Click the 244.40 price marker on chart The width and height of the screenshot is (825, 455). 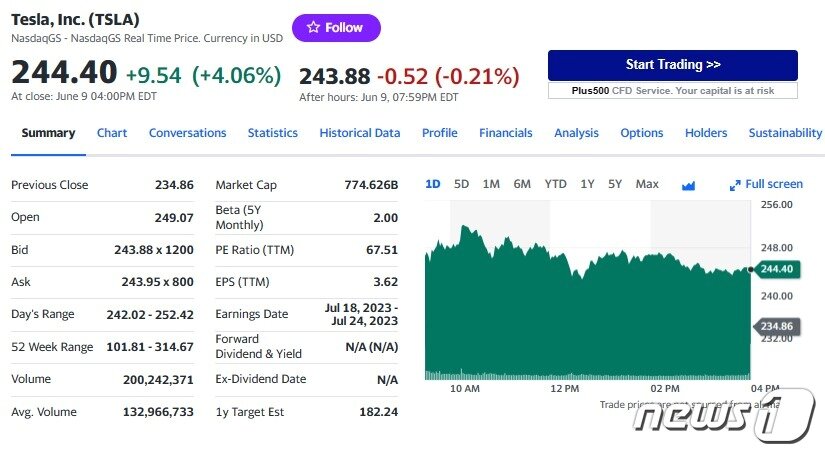(775, 269)
